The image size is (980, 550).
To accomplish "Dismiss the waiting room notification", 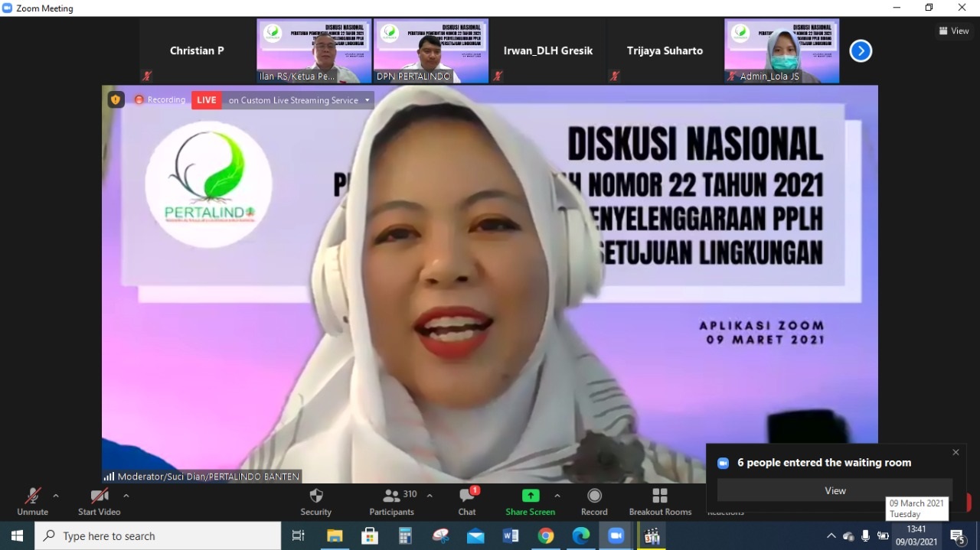I will pyautogui.click(x=955, y=452).
